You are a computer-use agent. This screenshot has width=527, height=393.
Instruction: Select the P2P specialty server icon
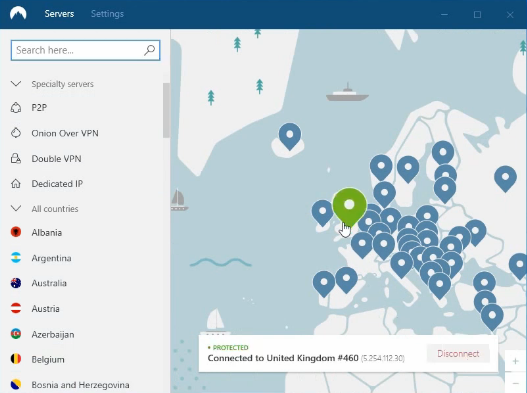pyautogui.click(x=16, y=108)
